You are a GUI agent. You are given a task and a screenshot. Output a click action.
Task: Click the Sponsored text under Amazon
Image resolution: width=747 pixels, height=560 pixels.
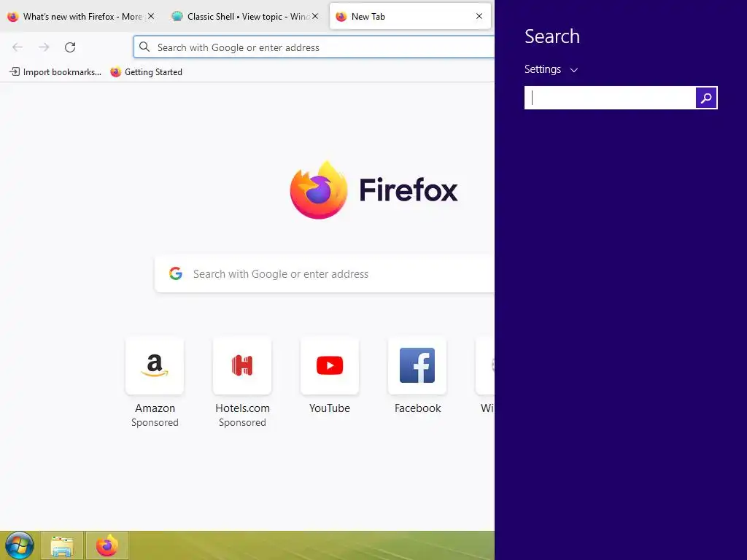point(155,422)
